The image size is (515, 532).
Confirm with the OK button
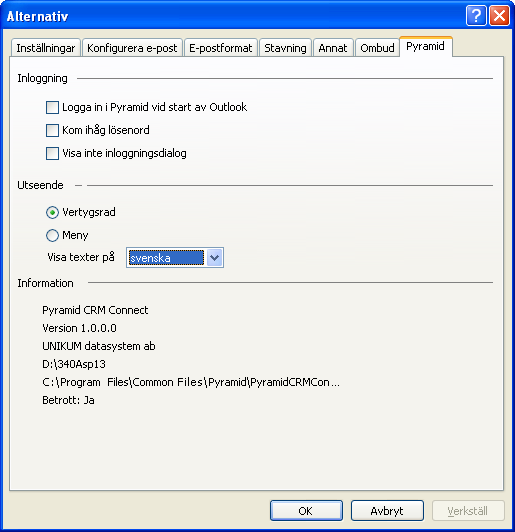click(306, 511)
